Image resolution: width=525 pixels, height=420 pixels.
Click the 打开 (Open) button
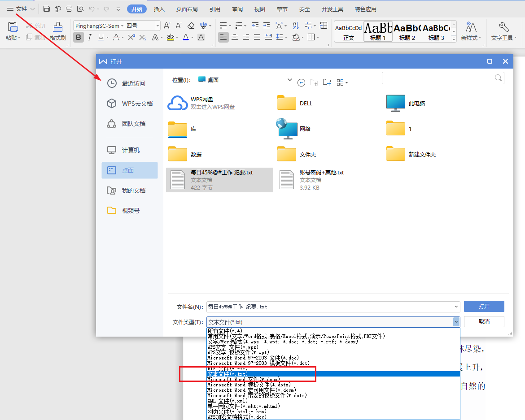(484, 306)
